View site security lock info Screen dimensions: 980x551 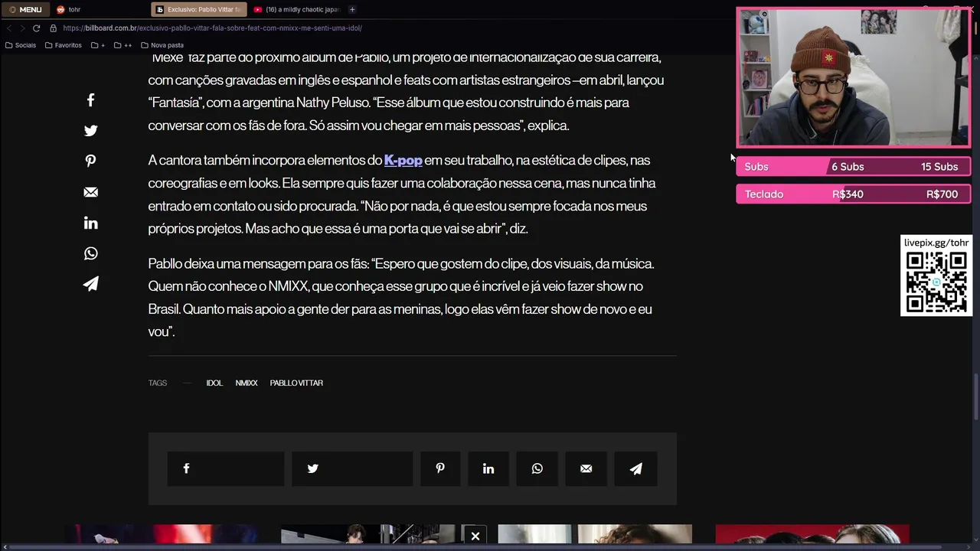pyautogui.click(x=53, y=28)
